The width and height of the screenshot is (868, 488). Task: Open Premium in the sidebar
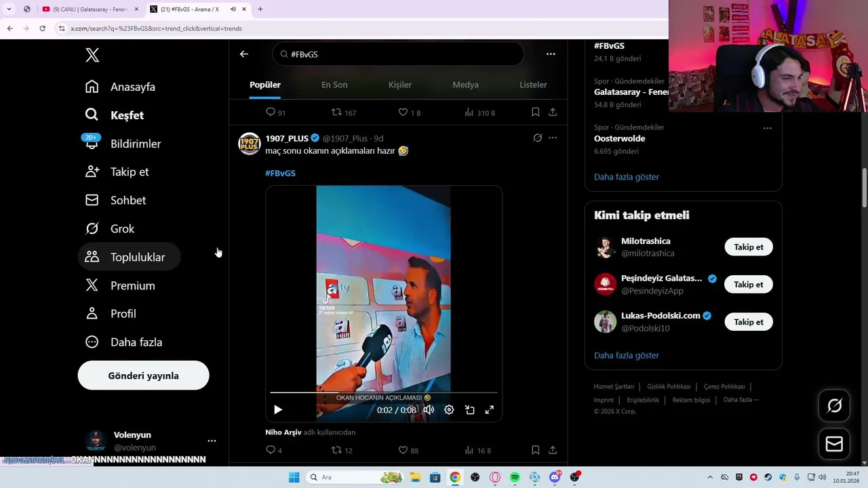[120, 285]
